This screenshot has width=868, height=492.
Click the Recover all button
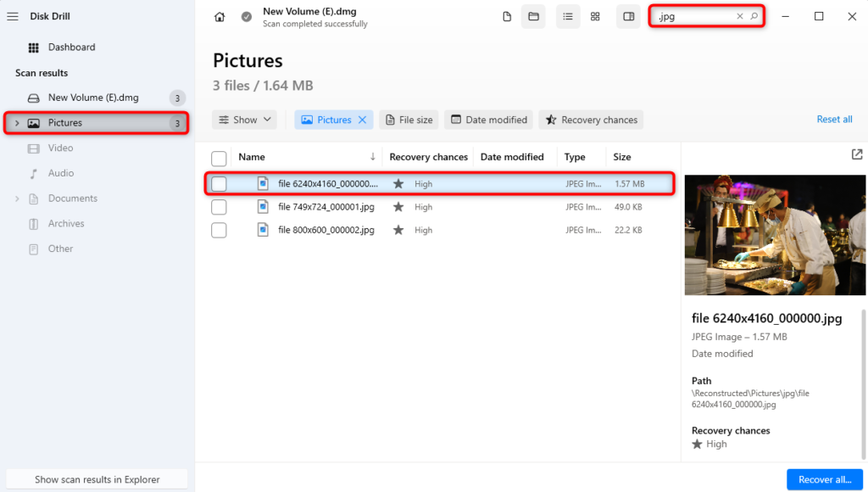[x=824, y=479]
